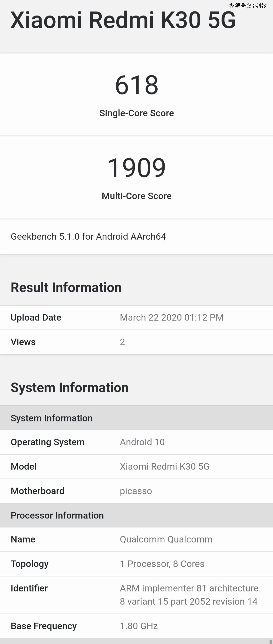This screenshot has width=273, height=644.
Task: Click the 1 Processor, 8 Cores topology value
Action: [162, 564]
